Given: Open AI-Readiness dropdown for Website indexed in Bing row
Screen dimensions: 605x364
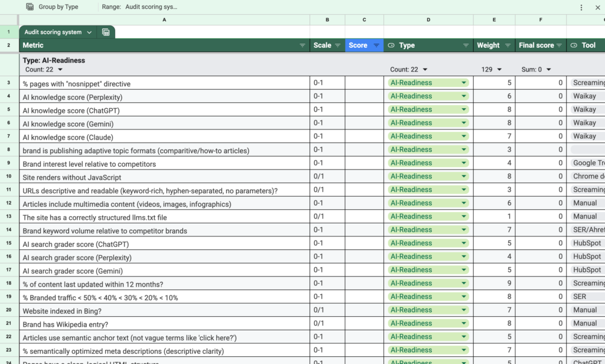Looking at the screenshot, I should click(x=464, y=310).
